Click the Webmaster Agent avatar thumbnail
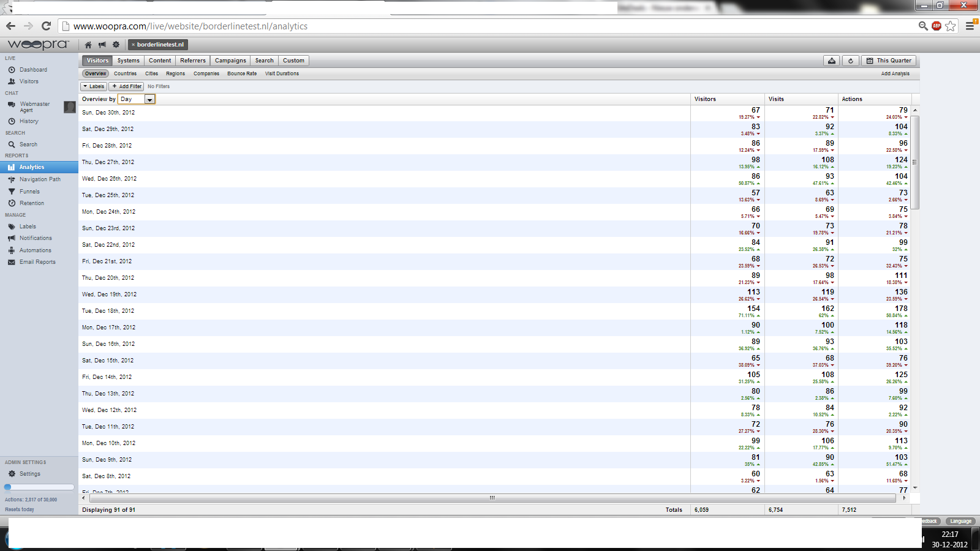 [70, 107]
